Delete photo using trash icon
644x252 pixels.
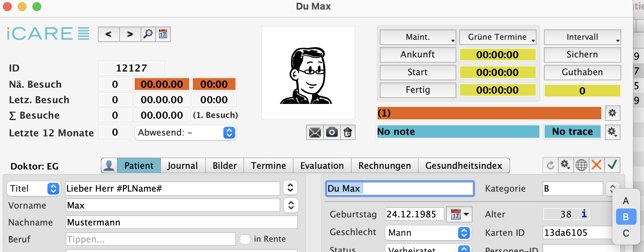coord(348,132)
